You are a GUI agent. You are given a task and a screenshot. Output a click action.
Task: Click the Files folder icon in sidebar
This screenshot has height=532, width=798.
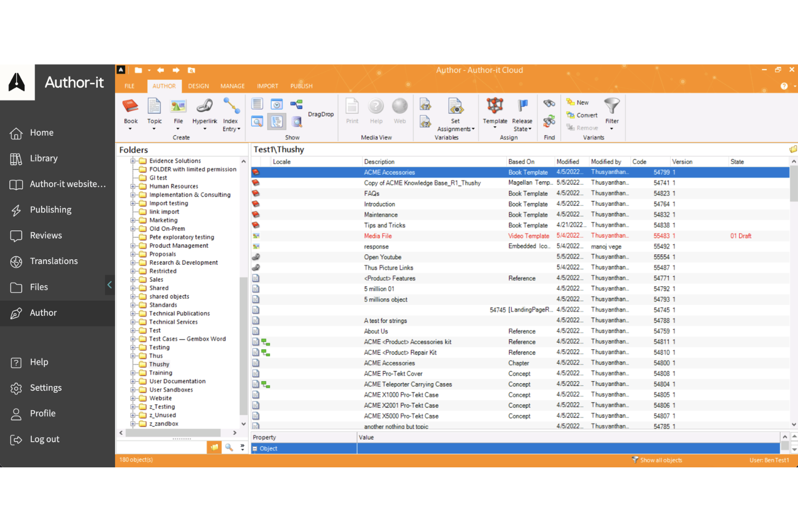point(16,287)
